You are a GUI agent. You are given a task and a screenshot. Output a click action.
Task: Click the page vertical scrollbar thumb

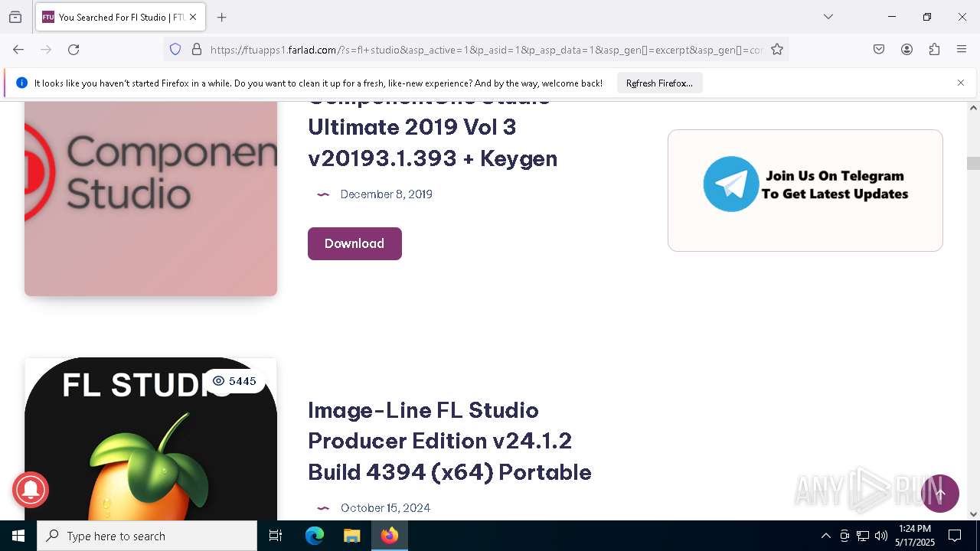[x=973, y=163]
